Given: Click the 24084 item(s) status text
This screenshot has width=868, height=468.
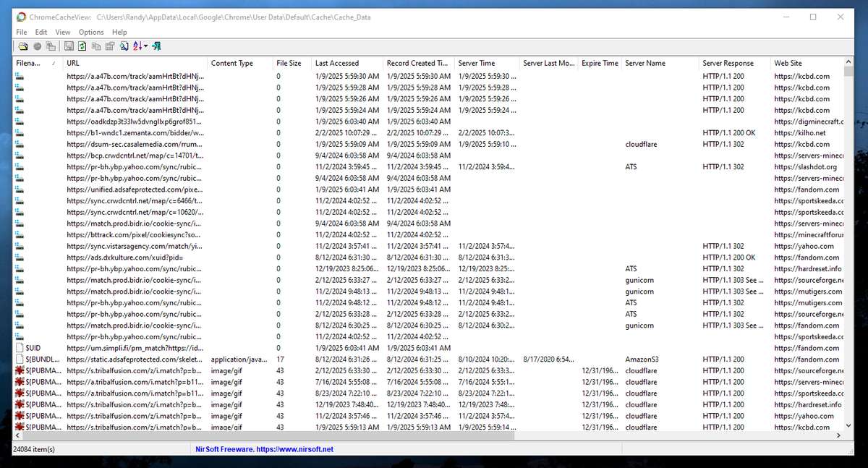Looking at the screenshot, I should point(34,449).
